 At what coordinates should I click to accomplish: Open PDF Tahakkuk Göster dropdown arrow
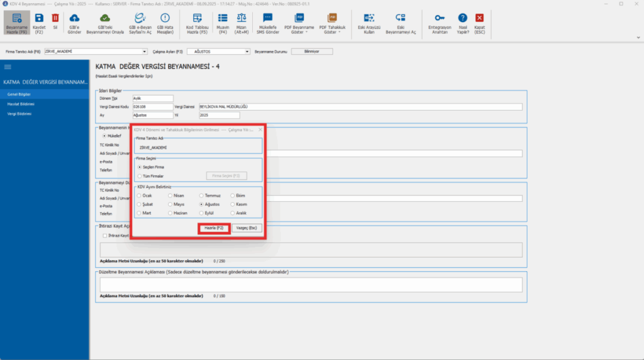(339, 32)
